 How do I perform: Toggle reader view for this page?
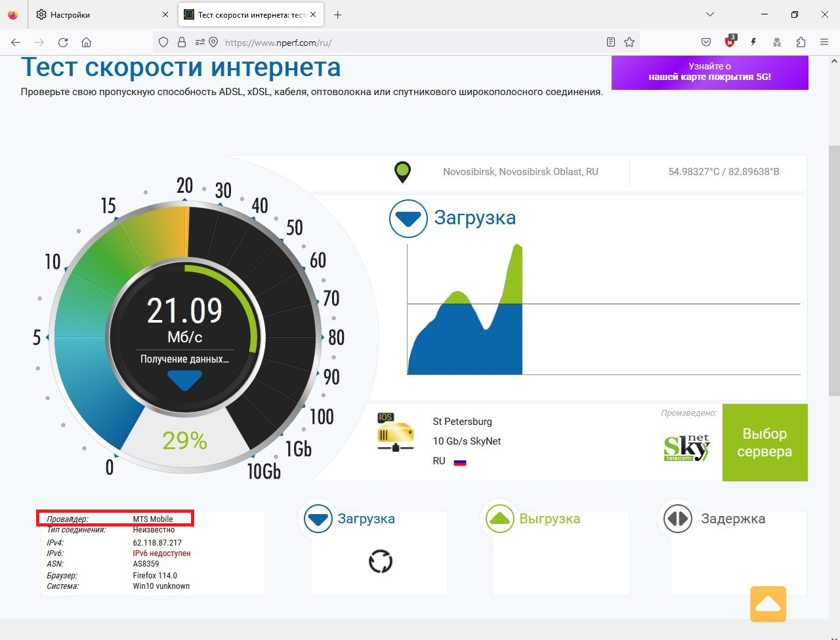611,43
